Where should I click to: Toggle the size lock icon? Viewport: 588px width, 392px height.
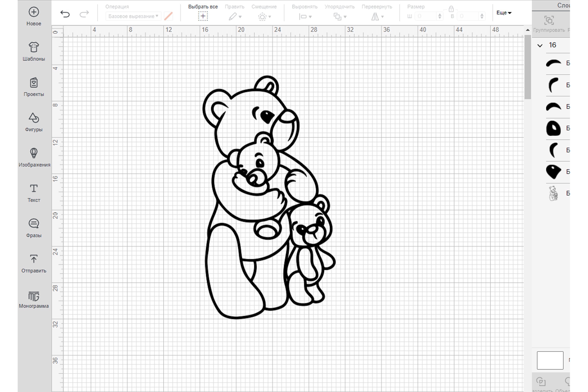[x=451, y=9]
